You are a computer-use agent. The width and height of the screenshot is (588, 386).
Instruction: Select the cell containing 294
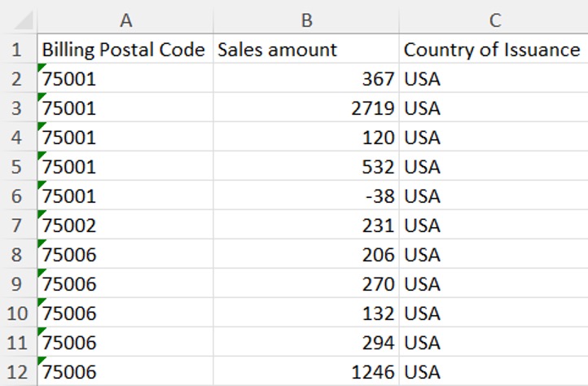306,343
